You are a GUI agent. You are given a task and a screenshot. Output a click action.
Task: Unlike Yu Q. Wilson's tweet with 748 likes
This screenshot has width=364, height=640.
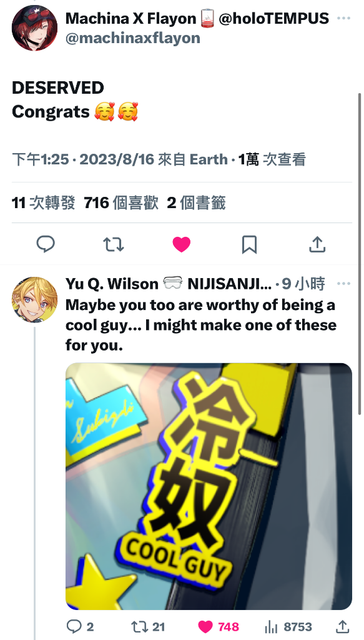point(219,626)
